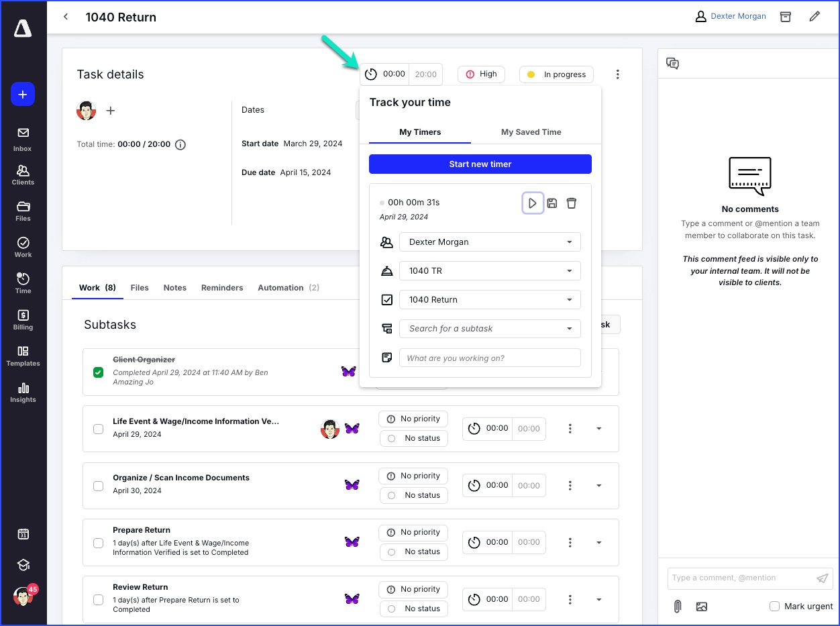Enable Mark urgent checkbox
Image resolution: width=840 pixels, height=626 pixels.
[x=774, y=607]
